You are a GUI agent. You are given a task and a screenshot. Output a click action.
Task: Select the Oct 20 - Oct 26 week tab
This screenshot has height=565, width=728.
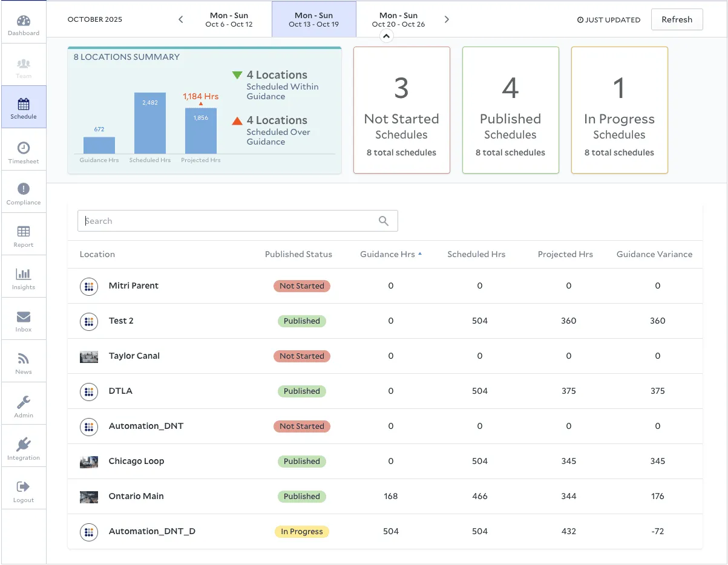tap(398, 19)
